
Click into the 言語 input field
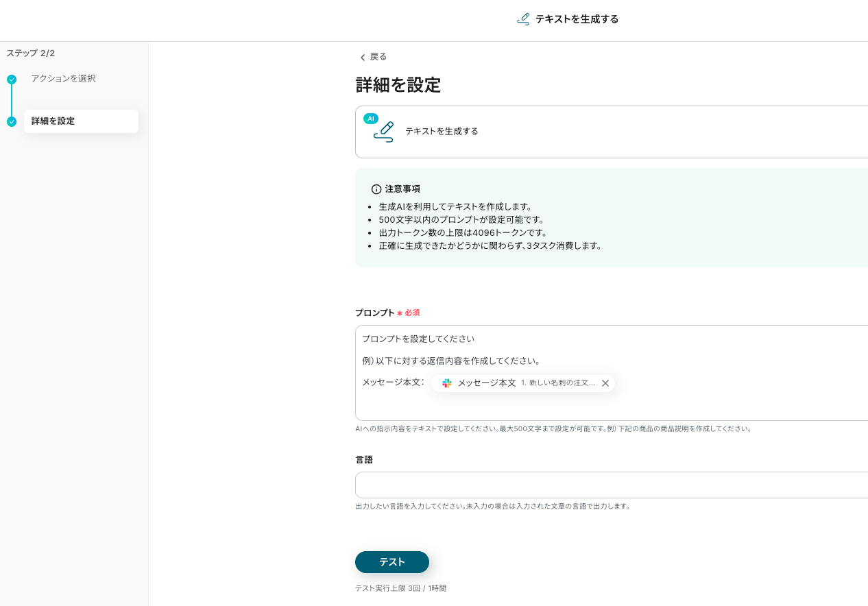click(610, 485)
